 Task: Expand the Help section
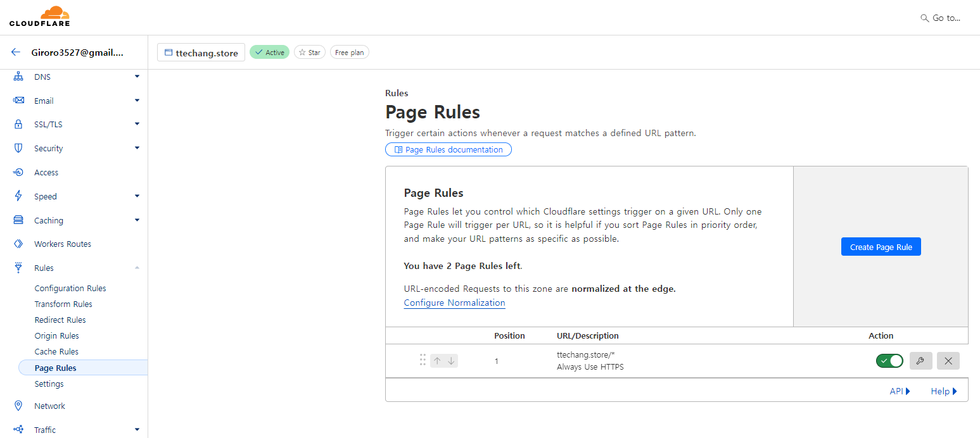(x=944, y=391)
